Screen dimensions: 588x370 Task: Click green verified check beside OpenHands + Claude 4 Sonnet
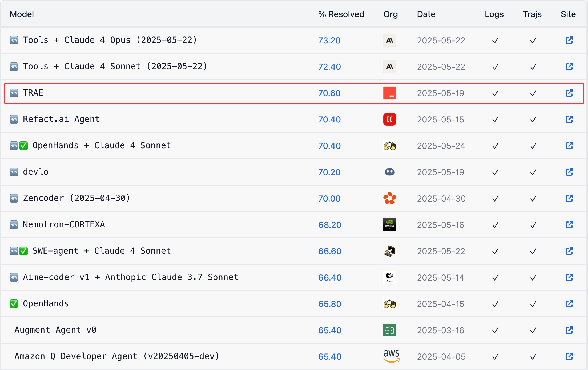coord(23,146)
